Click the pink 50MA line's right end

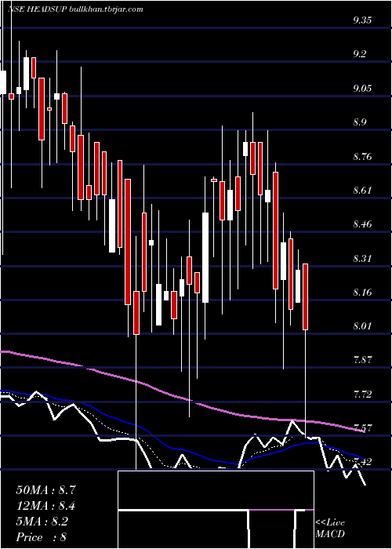point(364,431)
